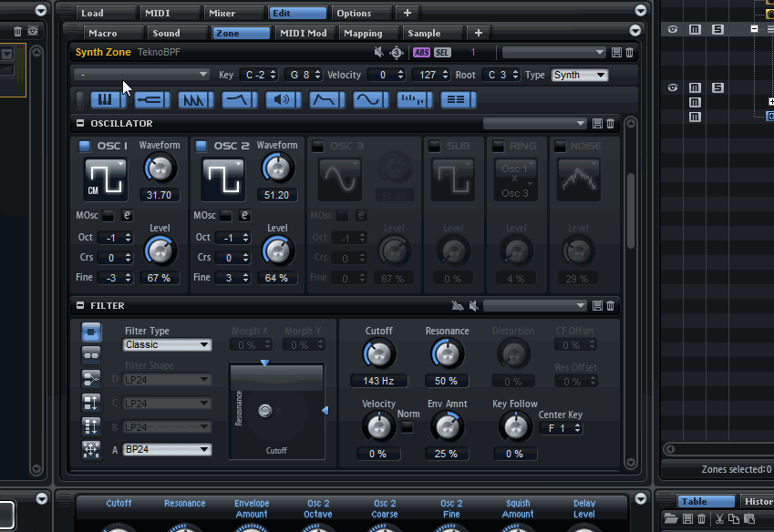Open the Filter Type dropdown showing Classic
774x532 pixels.
(167, 344)
